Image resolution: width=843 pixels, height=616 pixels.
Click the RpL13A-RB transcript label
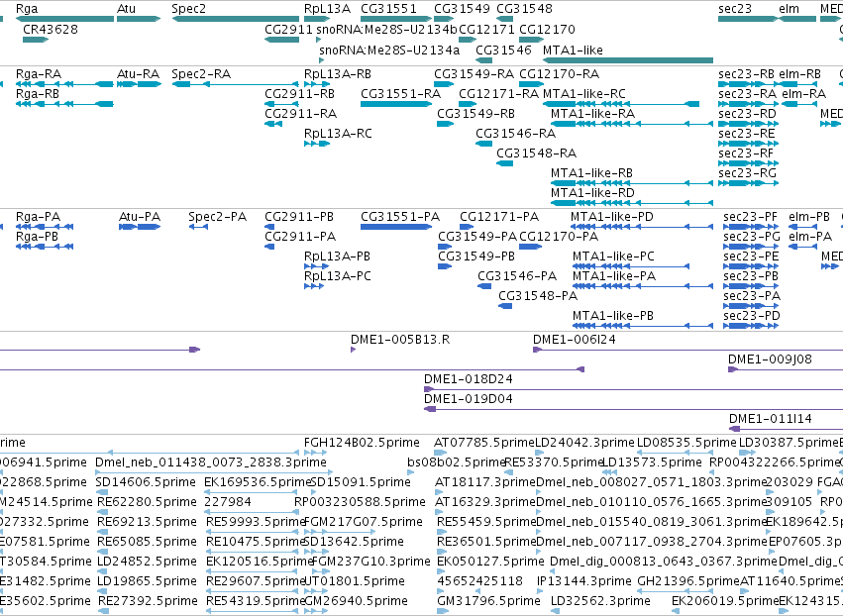pyautogui.click(x=338, y=73)
